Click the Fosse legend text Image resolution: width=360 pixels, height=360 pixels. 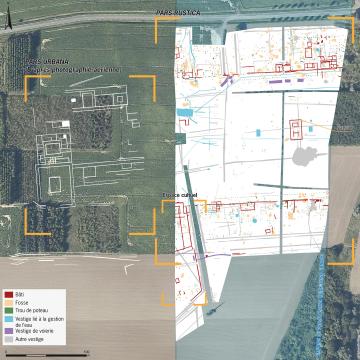(22, 303)
